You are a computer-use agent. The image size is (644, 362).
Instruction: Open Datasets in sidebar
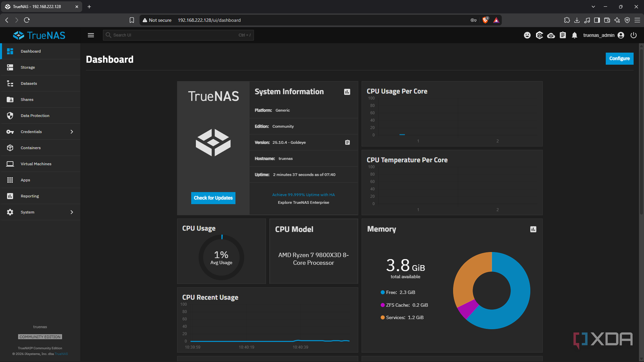(x=40, y=83)
